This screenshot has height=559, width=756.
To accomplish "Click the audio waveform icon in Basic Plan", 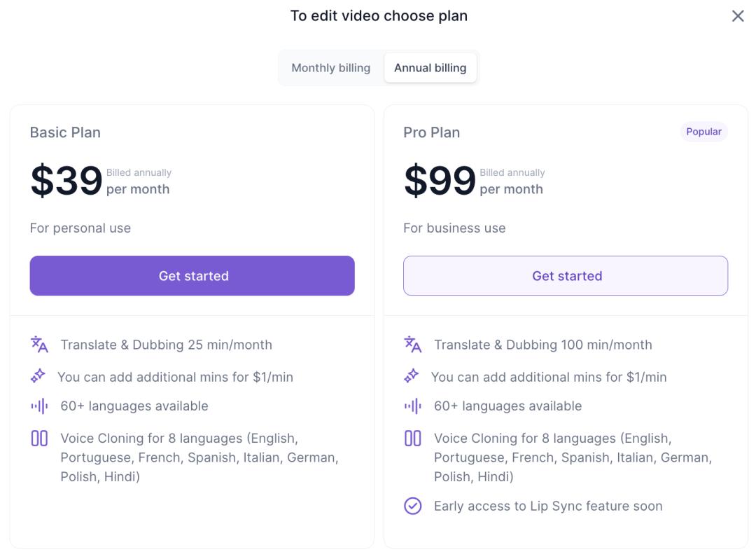I will pyautogui.click(x=39, y=406).
